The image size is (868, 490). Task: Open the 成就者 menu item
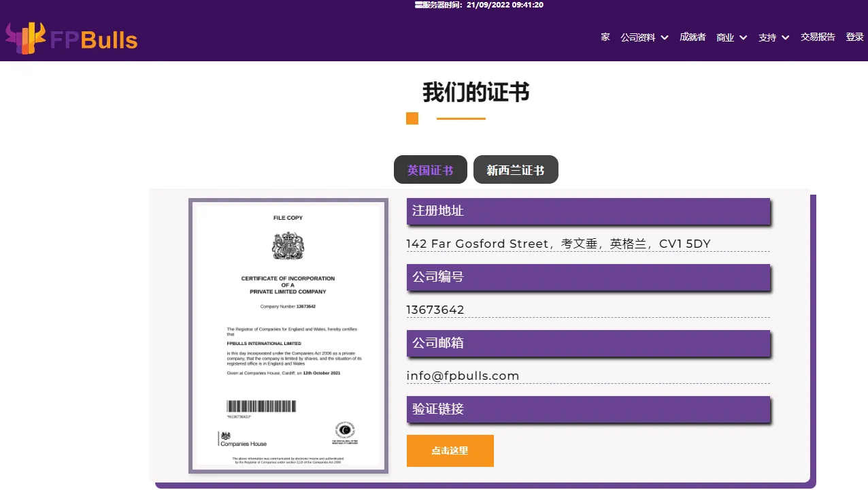click(x=692, y=37)
